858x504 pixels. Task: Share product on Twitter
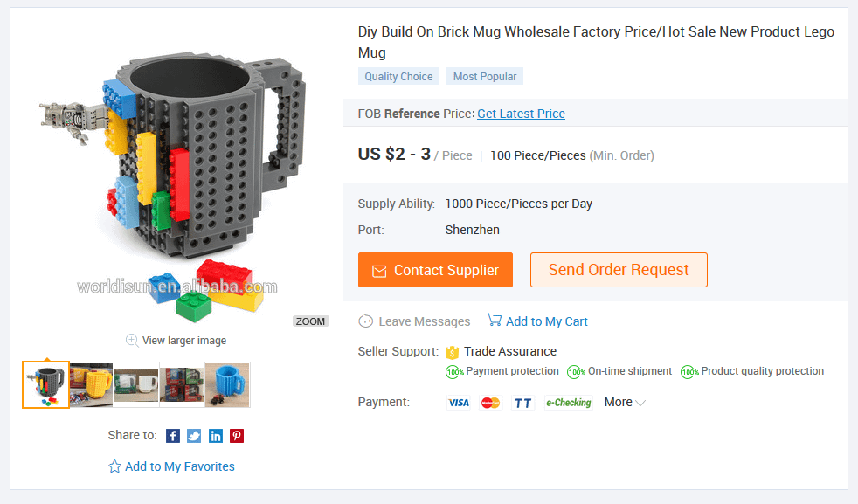coord(194,436)
